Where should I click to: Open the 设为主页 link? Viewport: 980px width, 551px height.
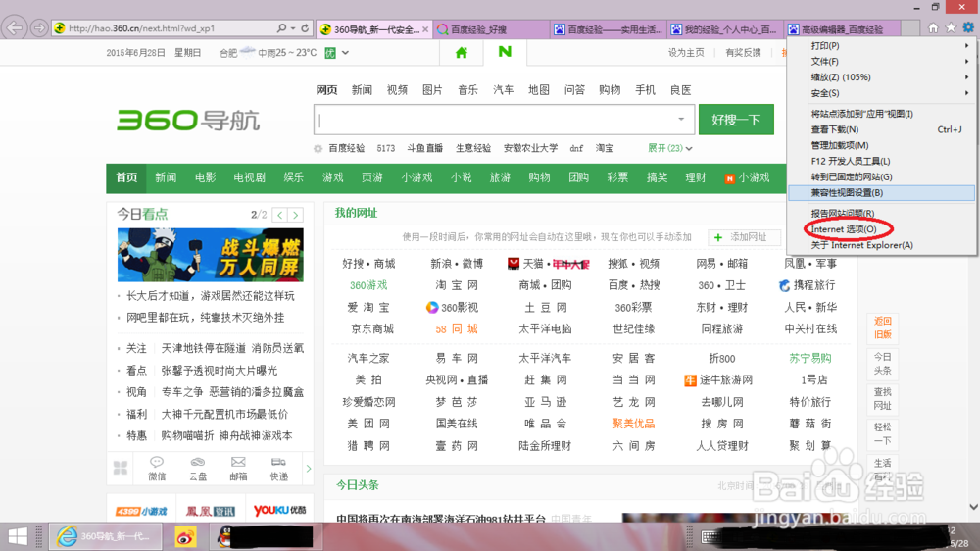point(686,53)
